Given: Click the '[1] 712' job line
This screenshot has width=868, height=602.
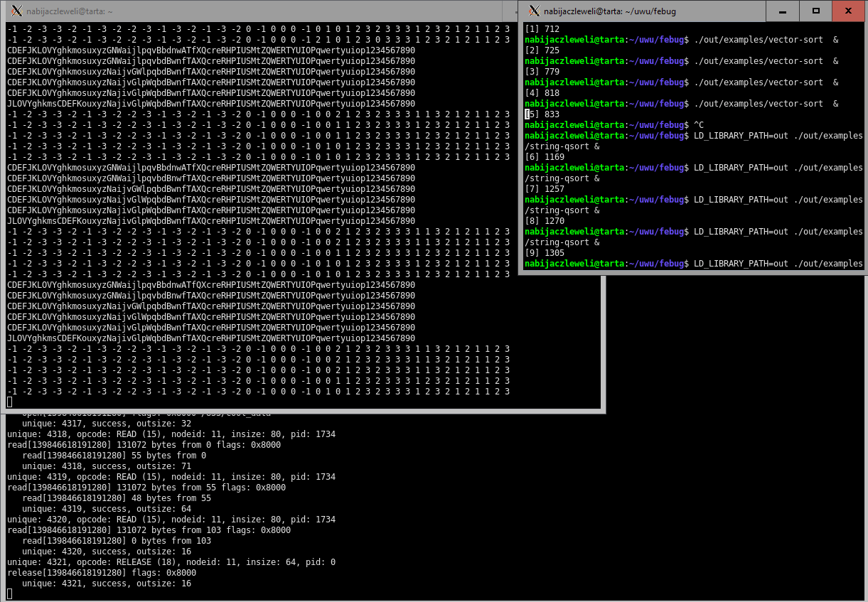Looking at the screenshot, I should pyautogui.click(x=542, y=29).
